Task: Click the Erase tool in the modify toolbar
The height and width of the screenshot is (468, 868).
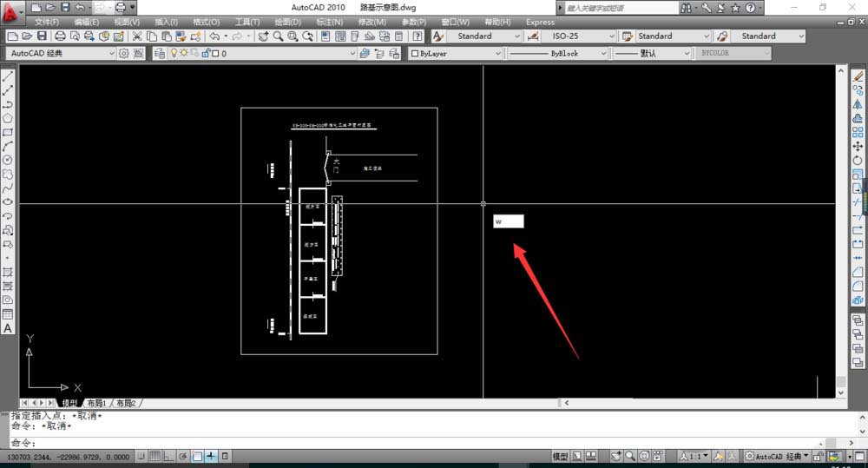Action: point(858,76)
